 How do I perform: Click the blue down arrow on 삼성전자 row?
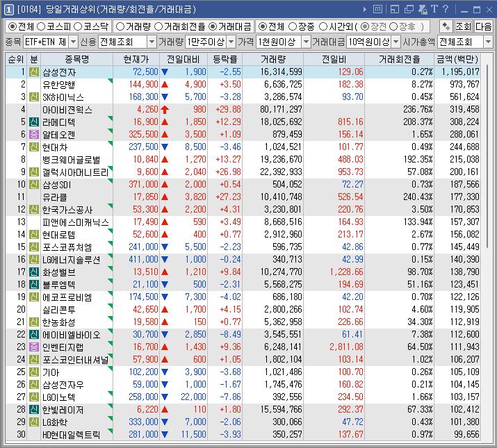[x=165, y=72]
